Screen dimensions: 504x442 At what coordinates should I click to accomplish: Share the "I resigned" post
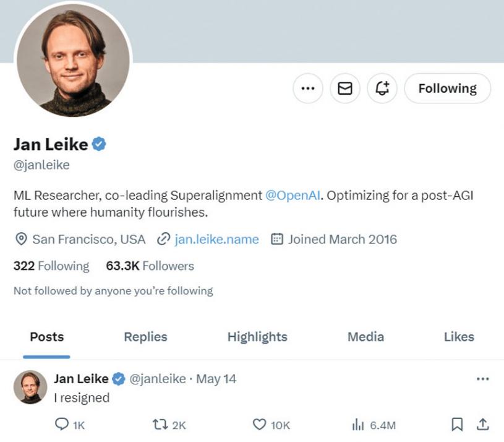click(483, 425)
